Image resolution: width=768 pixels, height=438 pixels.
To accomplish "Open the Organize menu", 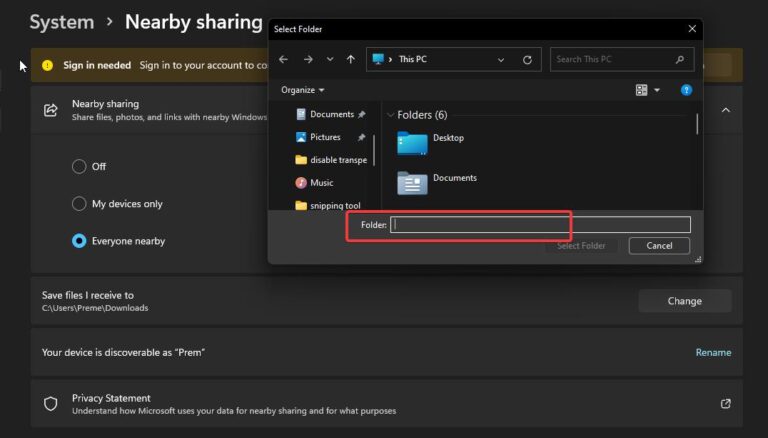I will tap(302, 90).
